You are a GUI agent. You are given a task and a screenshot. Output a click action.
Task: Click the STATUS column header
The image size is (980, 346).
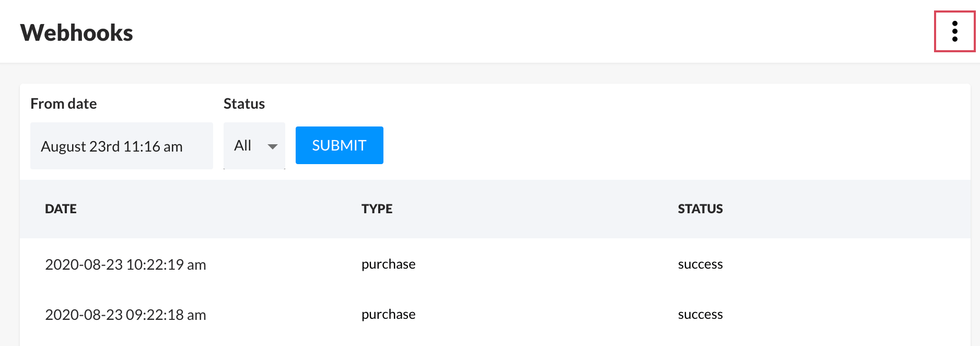click(700, 209)
